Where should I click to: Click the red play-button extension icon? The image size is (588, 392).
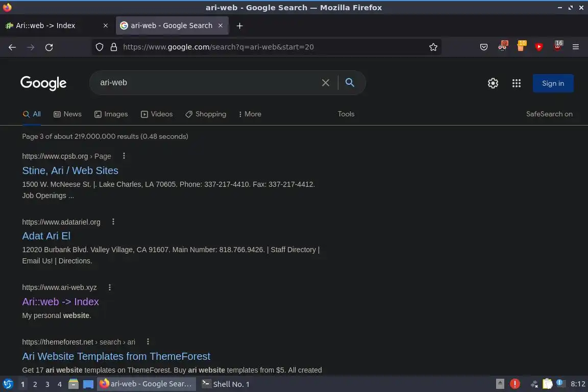(539, 47)
